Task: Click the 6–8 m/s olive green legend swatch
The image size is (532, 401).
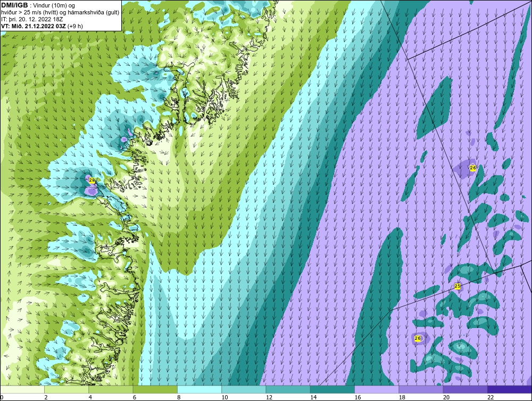Action: tap(155, 389)
